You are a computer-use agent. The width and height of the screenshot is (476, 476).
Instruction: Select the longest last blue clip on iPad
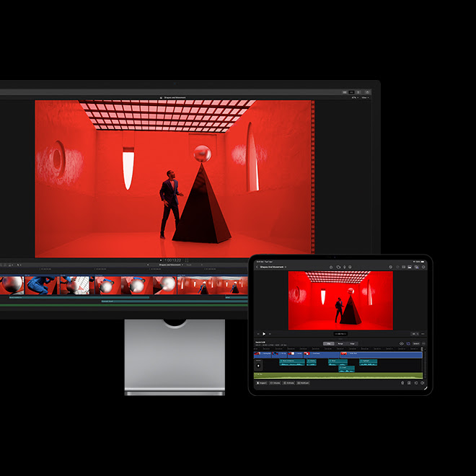382,355
